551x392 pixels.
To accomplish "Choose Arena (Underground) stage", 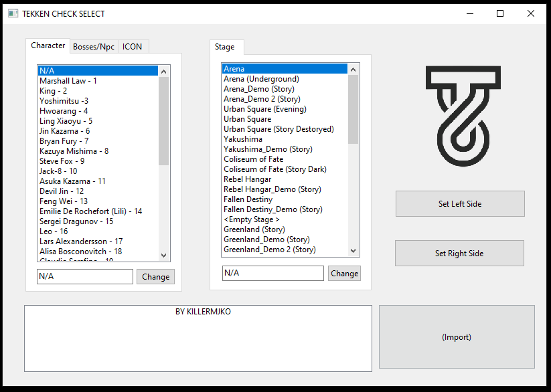I will pyautogui.click(x=285, y=79).
